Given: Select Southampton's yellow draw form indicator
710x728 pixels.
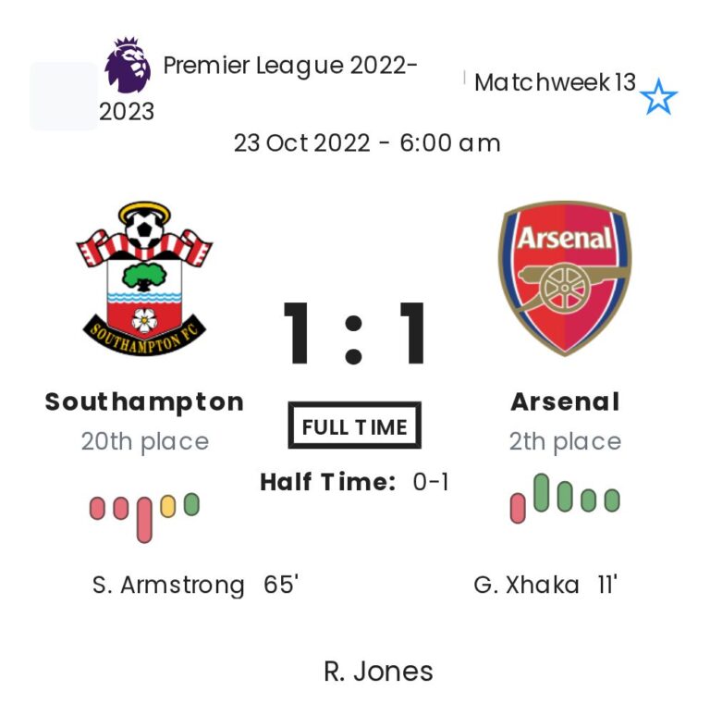Looking at the screenshot, I should click(167, 506).
